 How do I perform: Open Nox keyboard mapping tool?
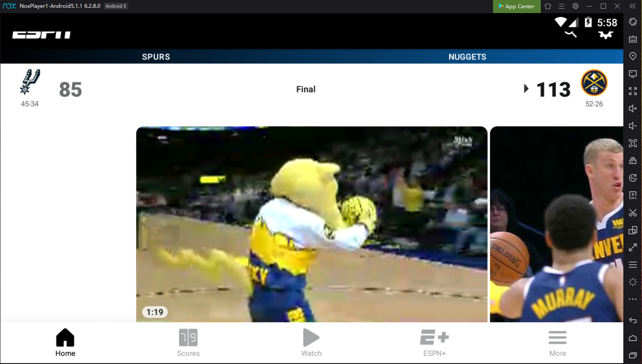click(633, 39)
